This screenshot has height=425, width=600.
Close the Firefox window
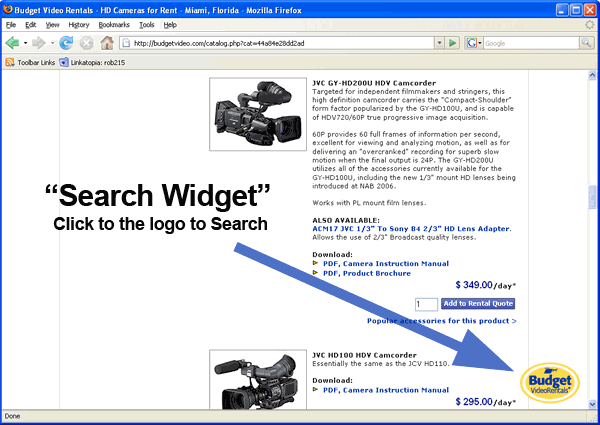pos(590,10)
